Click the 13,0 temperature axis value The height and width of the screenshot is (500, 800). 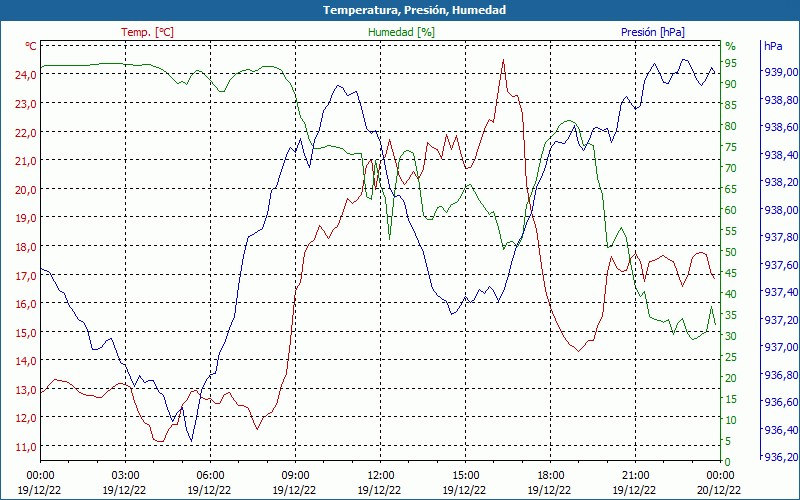[x=24, y=389]
